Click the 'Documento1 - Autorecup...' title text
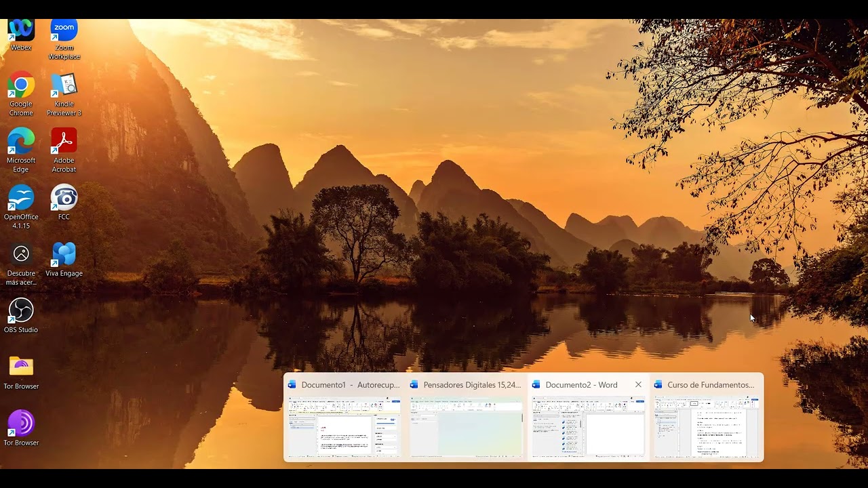 (351, 384)
